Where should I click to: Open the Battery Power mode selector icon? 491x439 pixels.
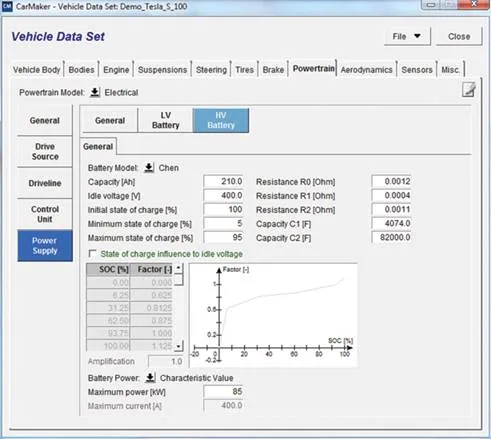150,378
